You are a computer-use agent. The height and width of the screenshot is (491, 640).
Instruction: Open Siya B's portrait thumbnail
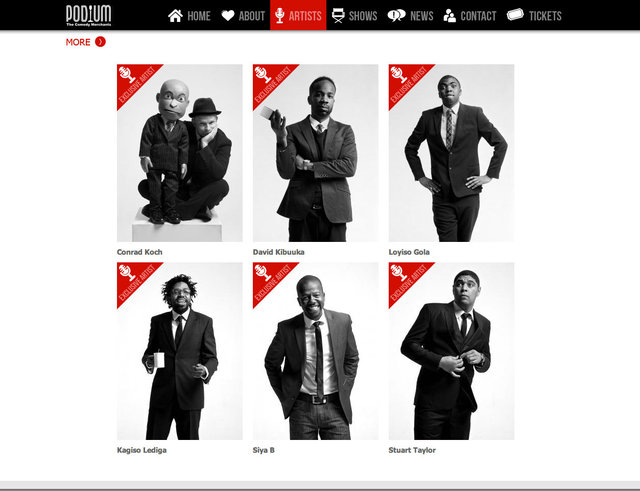tap(316, 351)
